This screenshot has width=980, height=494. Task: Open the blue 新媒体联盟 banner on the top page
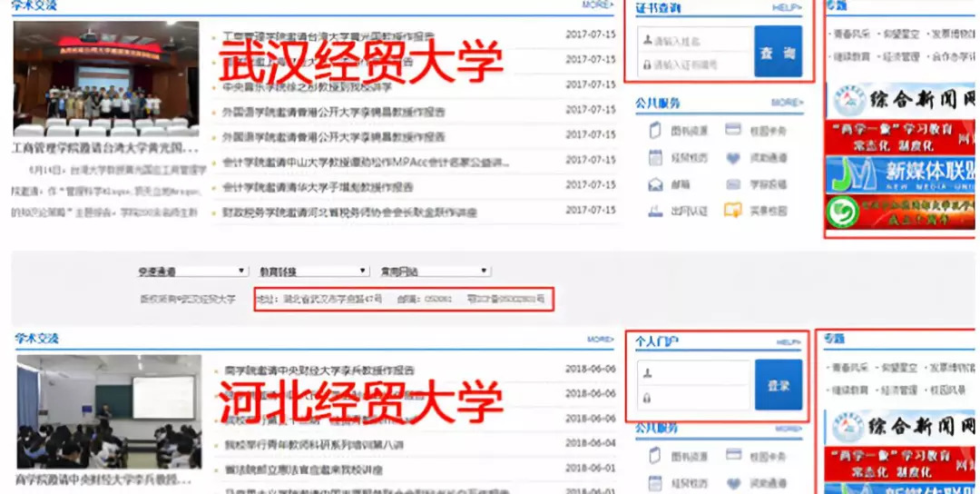point(900,174)
